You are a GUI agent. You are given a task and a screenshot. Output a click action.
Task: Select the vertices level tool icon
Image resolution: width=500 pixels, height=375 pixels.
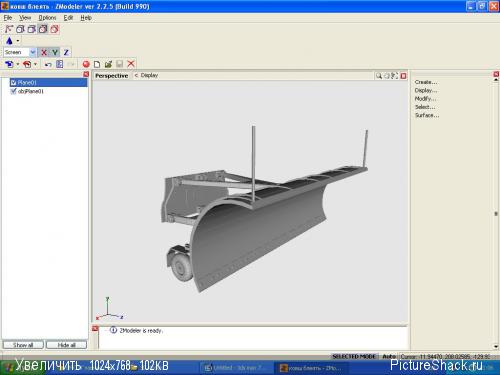coord(9,29)
